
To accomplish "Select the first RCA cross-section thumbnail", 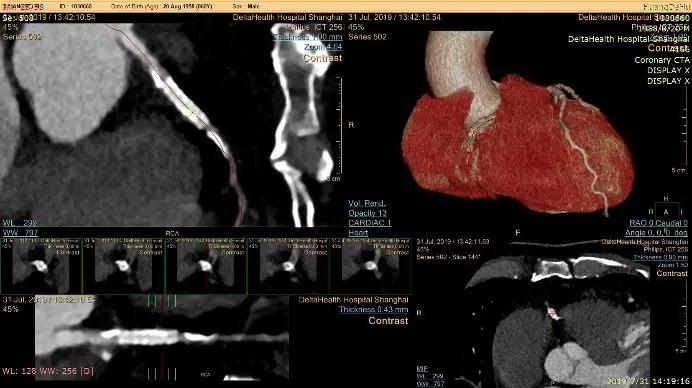I will (41, 266).
